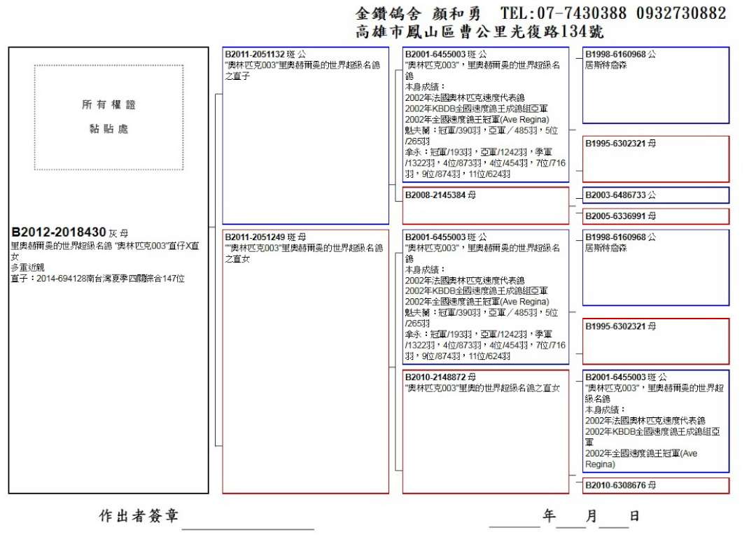Click the signature line after 作出者簽章

(248, 524)
